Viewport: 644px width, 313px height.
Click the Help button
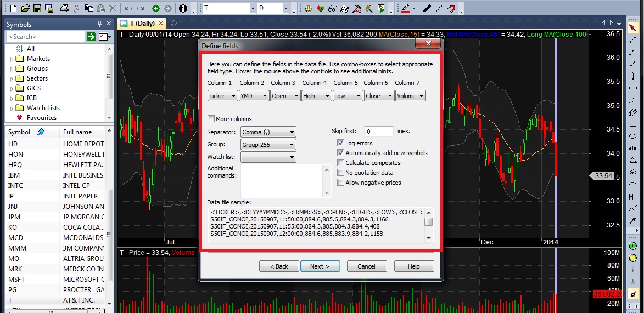pos(413,266)
